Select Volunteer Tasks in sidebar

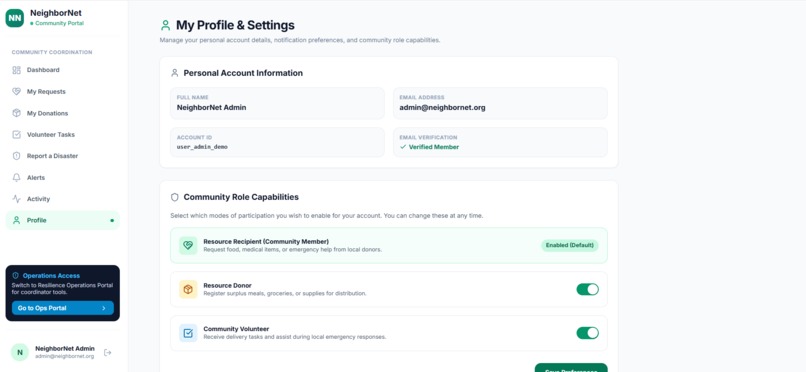click(63, 135)
